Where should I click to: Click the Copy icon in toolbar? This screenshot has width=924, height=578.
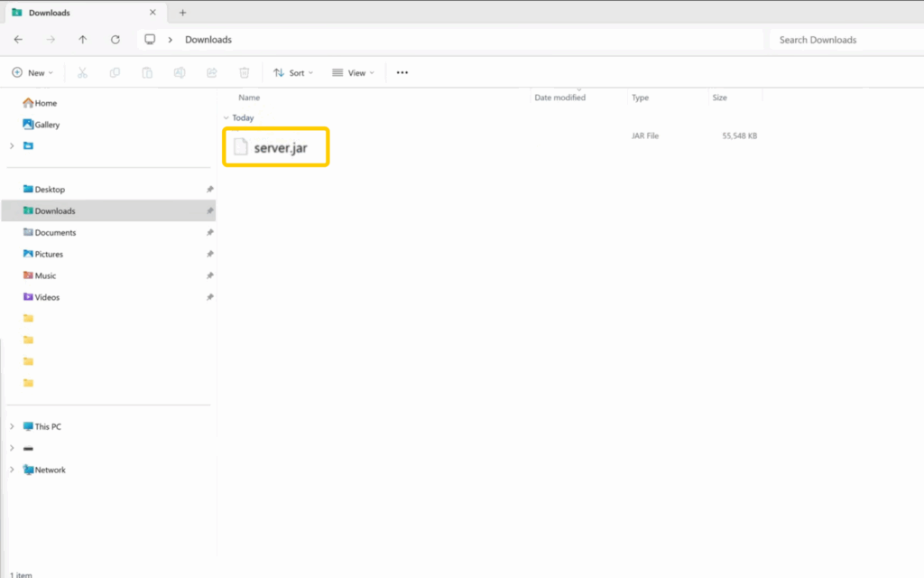[115, 72]
